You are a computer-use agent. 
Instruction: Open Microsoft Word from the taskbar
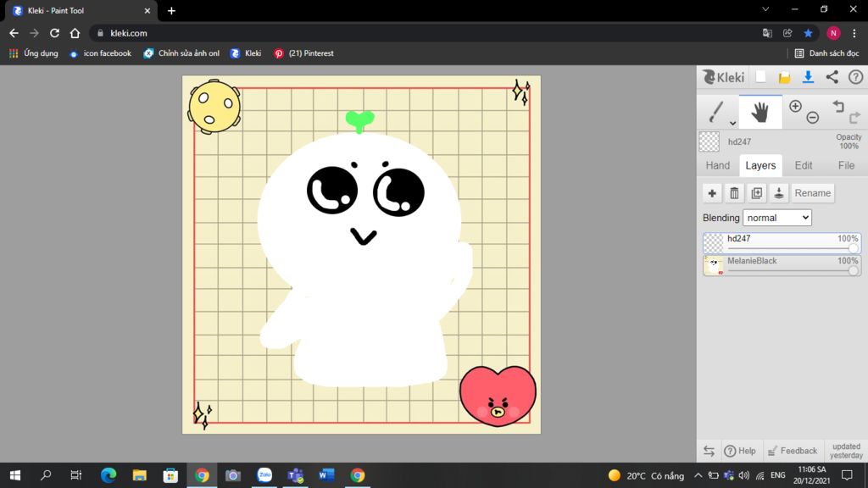(326, 475)
